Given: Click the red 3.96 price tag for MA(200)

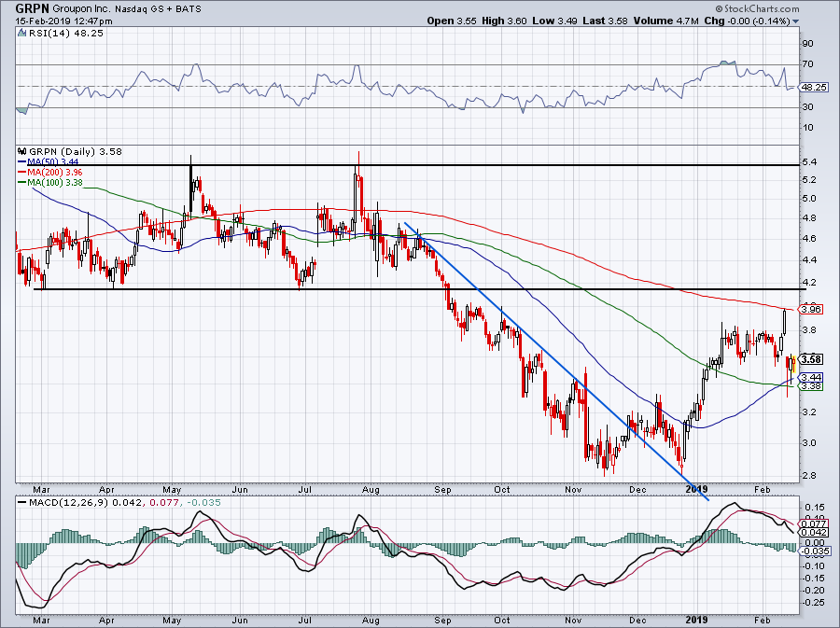Looking at the screenshot, I should (812, 309).
